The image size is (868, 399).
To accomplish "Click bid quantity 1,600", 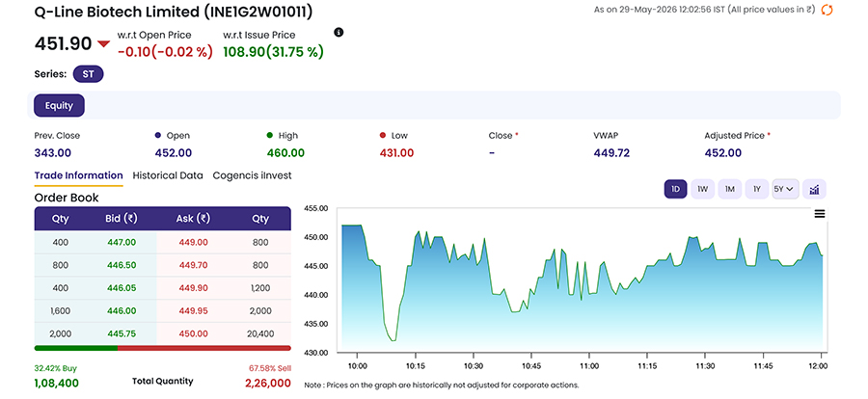I will point(60,311).
